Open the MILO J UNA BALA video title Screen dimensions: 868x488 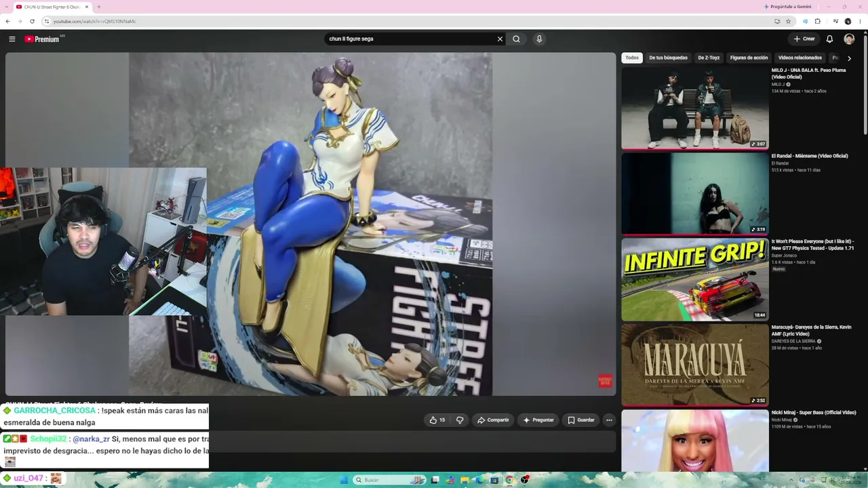[x=808, y=74]
